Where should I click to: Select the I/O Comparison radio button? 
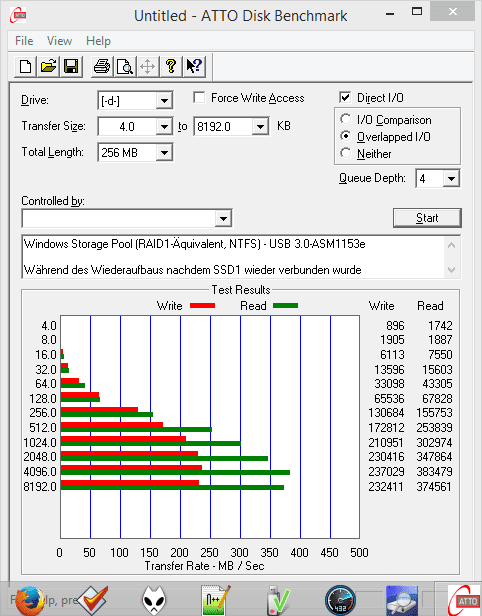point(346,119)
